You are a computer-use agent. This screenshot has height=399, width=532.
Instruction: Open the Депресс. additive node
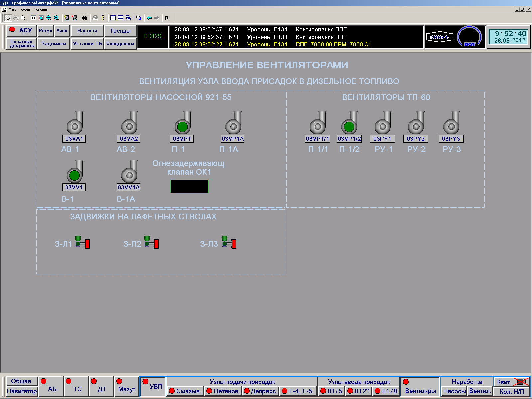[x=260, y=391]
